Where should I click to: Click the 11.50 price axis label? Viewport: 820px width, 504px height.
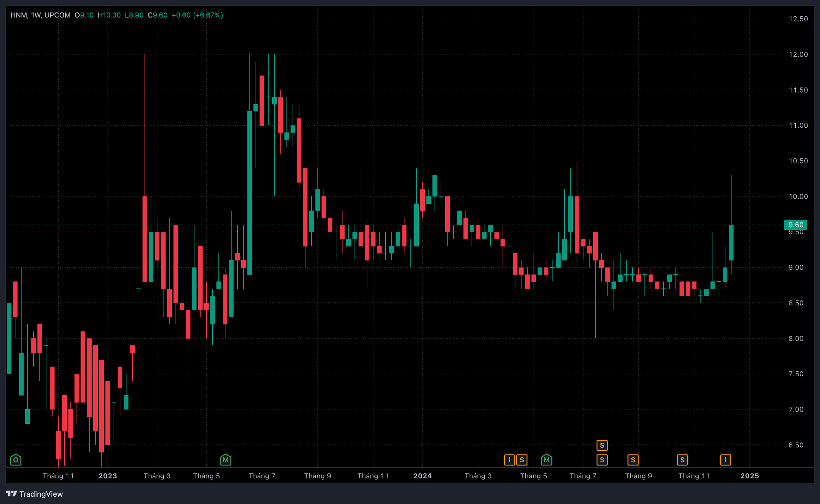pyautogui.click(x=798, y=90)
